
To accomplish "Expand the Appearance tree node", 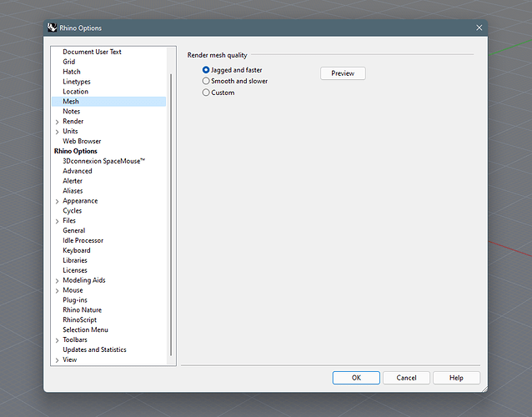I will 57,201.
